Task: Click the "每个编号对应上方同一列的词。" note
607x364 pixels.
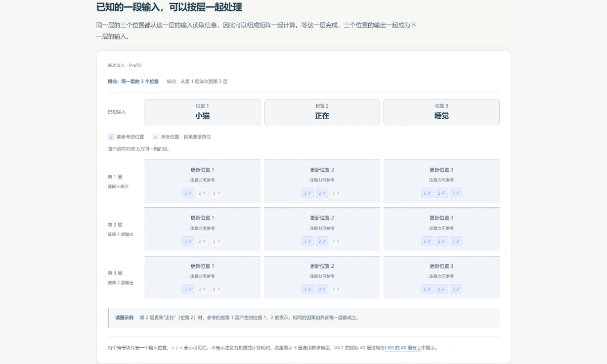Action: (139, 149)
